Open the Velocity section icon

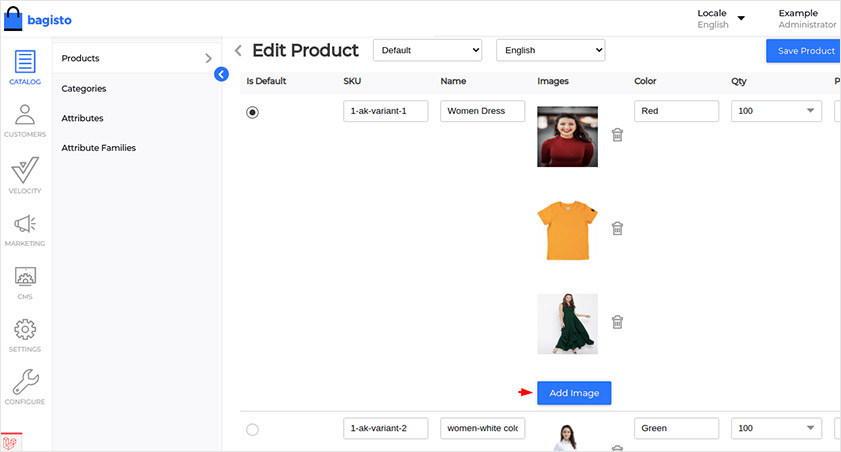(x=25, y=174)
